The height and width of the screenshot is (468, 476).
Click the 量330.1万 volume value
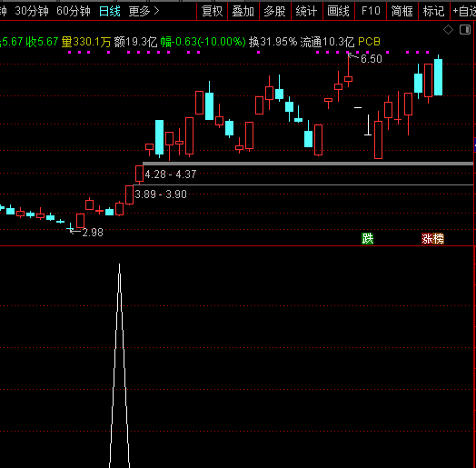pos(86,42)
